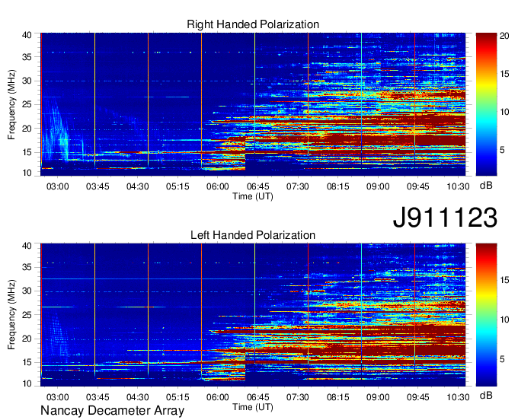The image size is (518, 420).
Task: Click the '06:00' time tick of Right Handed plot
Action: 218,186
